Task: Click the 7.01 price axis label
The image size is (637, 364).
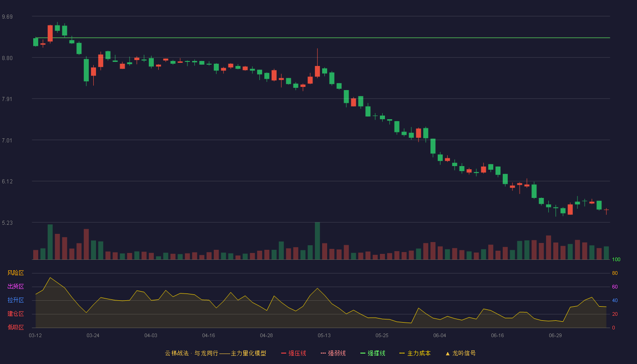Action: [7, 141]
